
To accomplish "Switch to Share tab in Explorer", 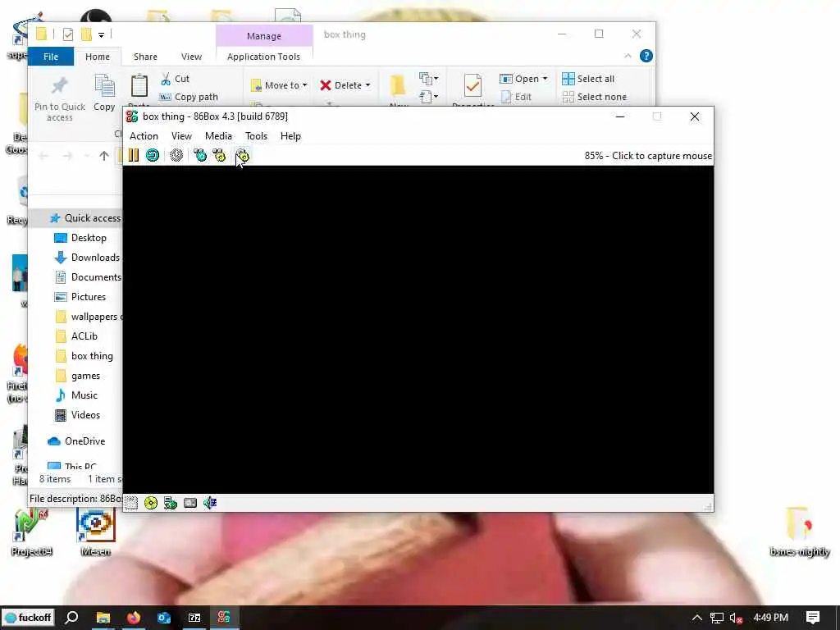I will [x=145, y=57].
